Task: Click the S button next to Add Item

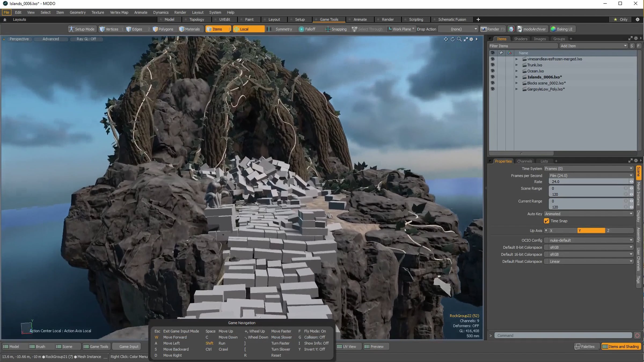Action: click(x=632, y=46)
